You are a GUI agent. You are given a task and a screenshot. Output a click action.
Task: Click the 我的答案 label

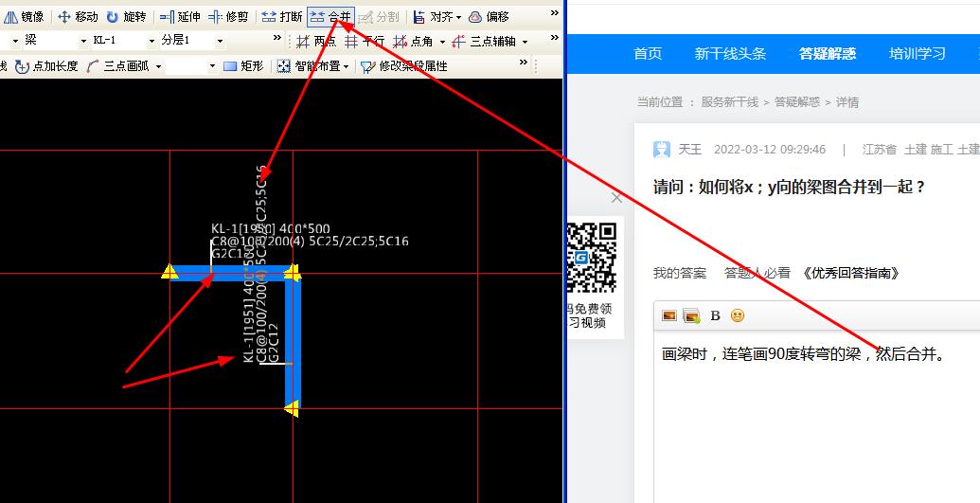tap(680, 273)
